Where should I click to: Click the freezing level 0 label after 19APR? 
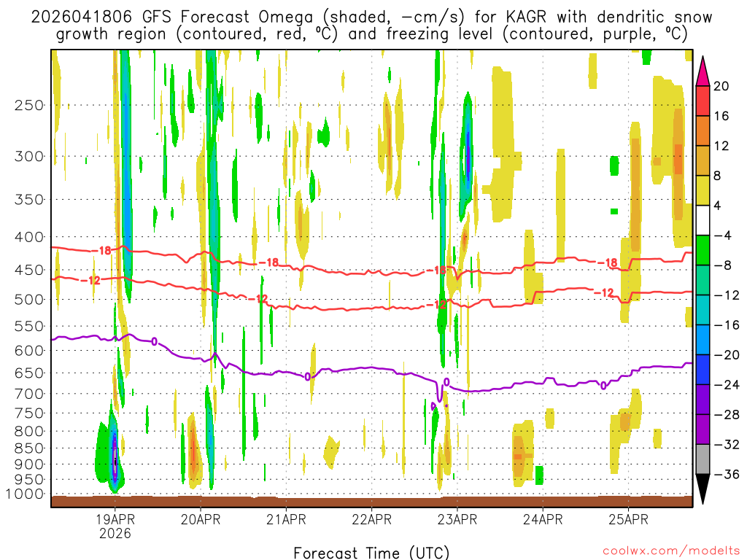[155, 341]
